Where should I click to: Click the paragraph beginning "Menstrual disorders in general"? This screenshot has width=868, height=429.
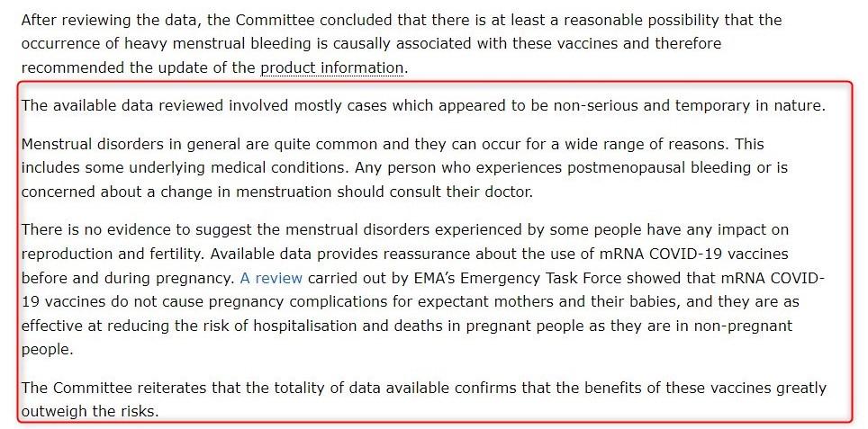coord(404,168)
